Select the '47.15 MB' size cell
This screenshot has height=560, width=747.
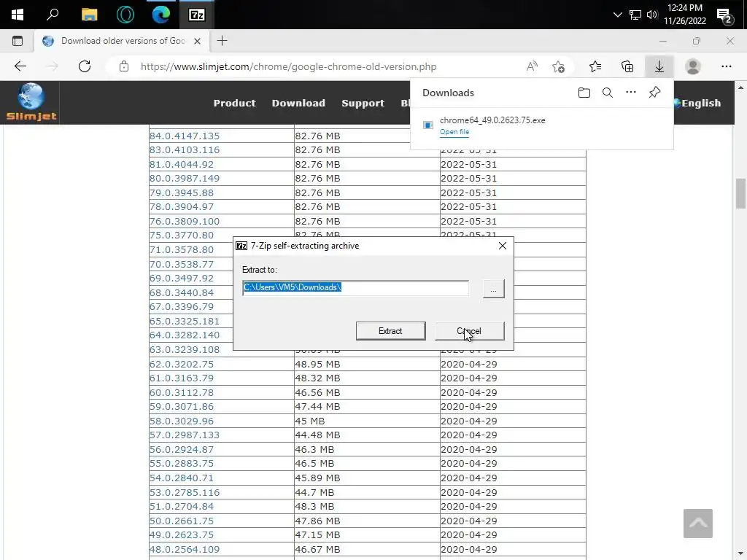367,534
